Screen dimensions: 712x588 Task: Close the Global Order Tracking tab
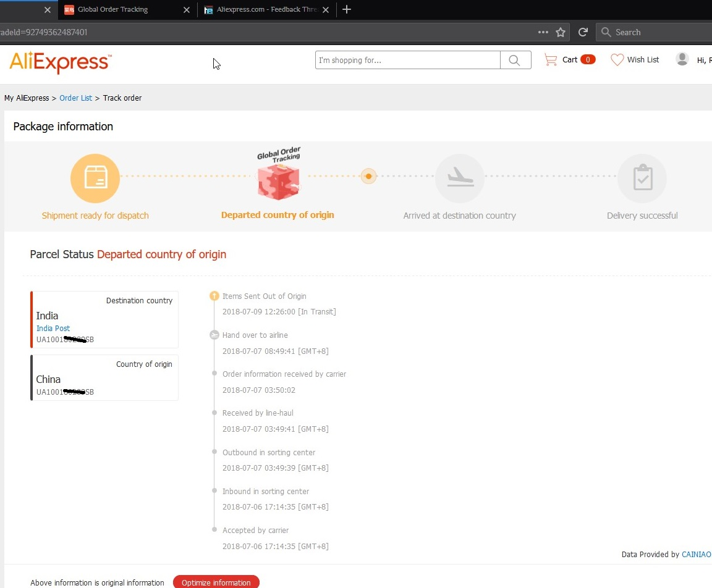click(187, 10)
